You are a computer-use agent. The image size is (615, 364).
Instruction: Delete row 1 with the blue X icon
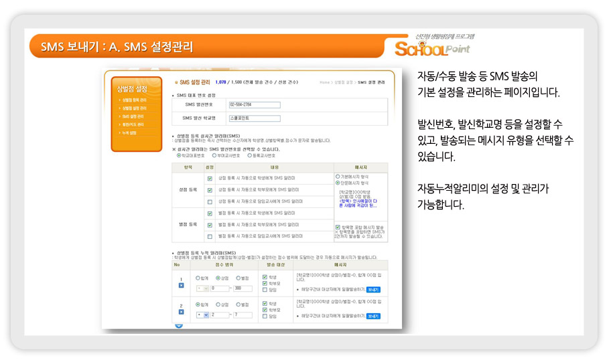[x=181, y=285]
